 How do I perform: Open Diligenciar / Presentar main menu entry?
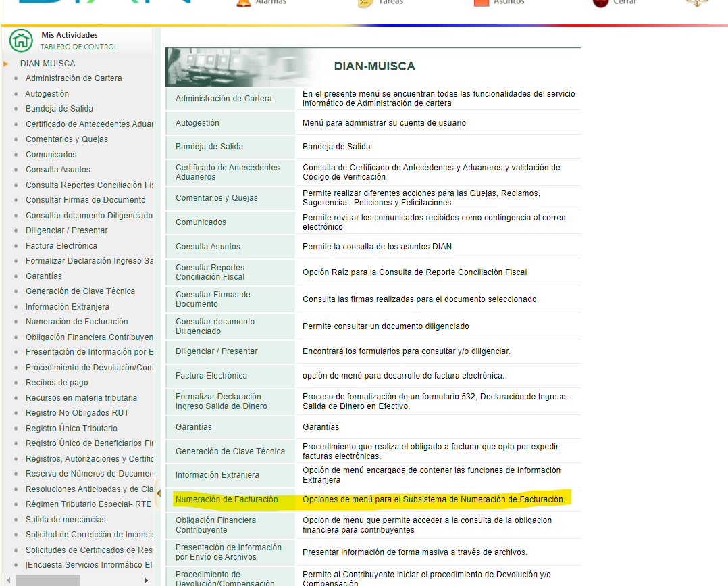point(216,351)
